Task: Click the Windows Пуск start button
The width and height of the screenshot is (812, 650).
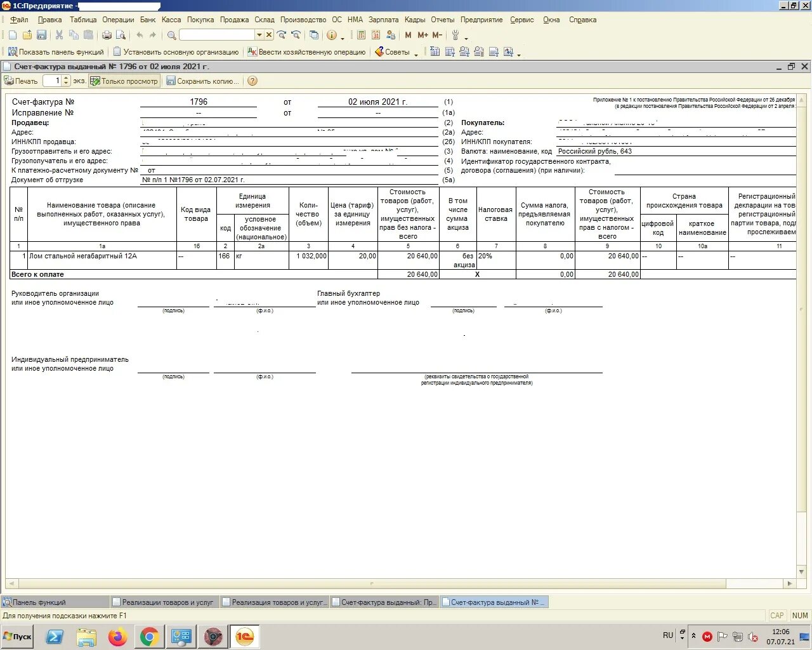Action: pos(17,637)
